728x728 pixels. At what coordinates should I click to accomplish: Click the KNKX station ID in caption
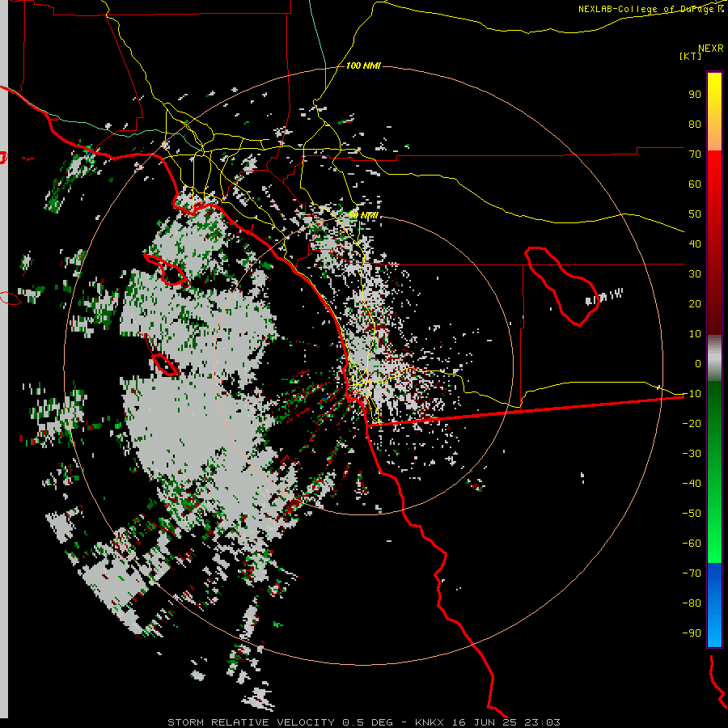[430, 722]
